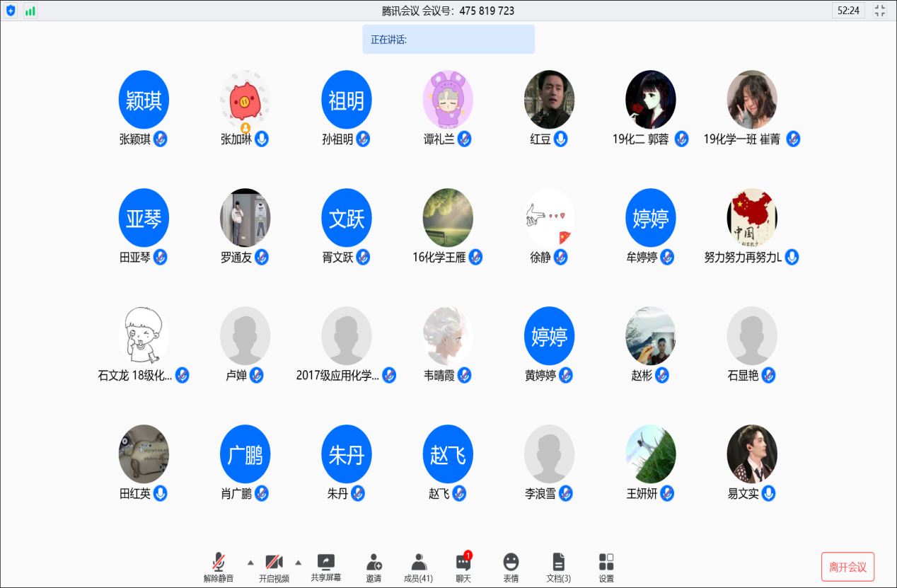Click the leave meeting button

pos(847,567)
